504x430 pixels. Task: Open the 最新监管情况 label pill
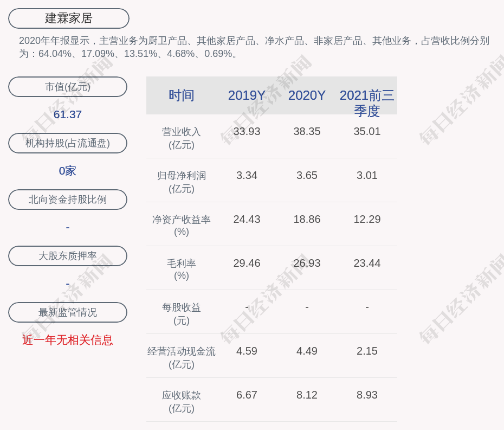68,312
